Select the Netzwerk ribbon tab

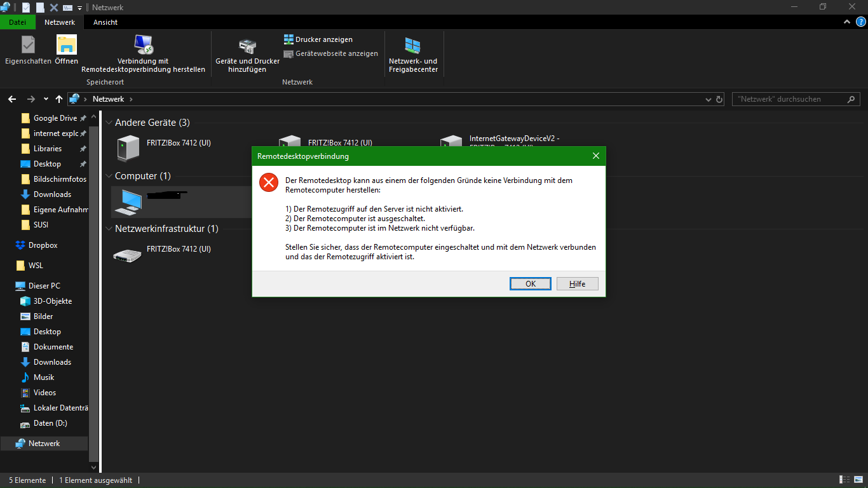60,22
